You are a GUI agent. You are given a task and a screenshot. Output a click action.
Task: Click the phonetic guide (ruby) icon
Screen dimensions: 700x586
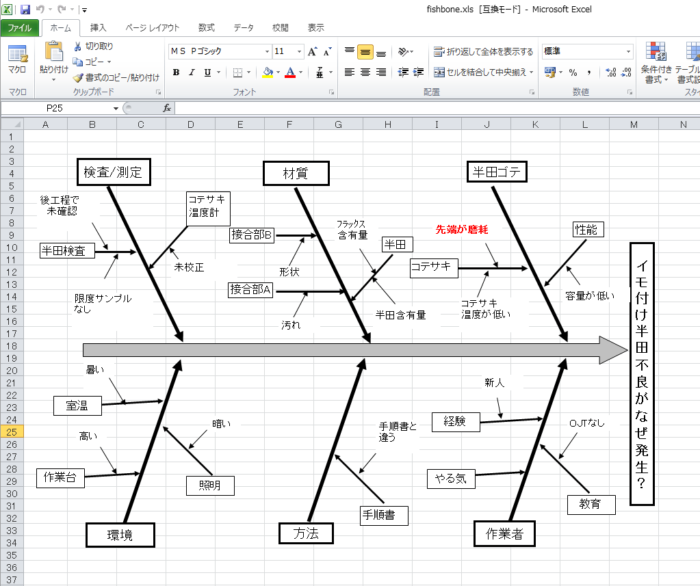click(320, 72)
